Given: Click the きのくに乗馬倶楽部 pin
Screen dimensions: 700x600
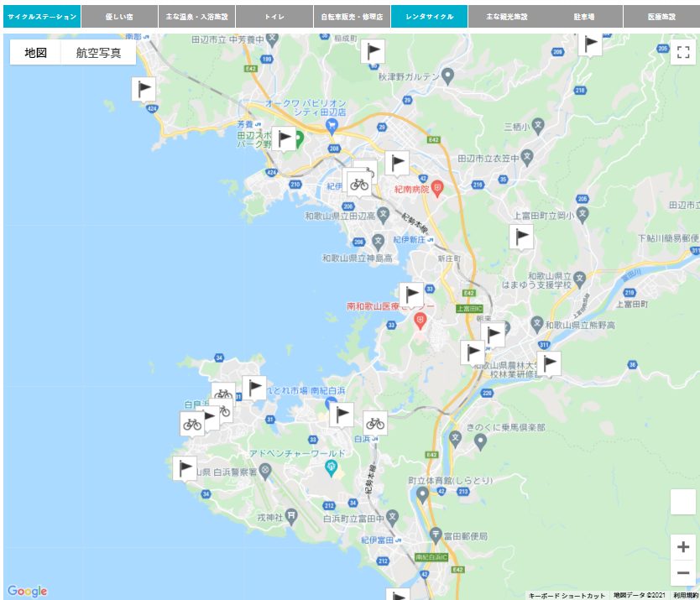Looking at the screenshot, I should 480,442.
